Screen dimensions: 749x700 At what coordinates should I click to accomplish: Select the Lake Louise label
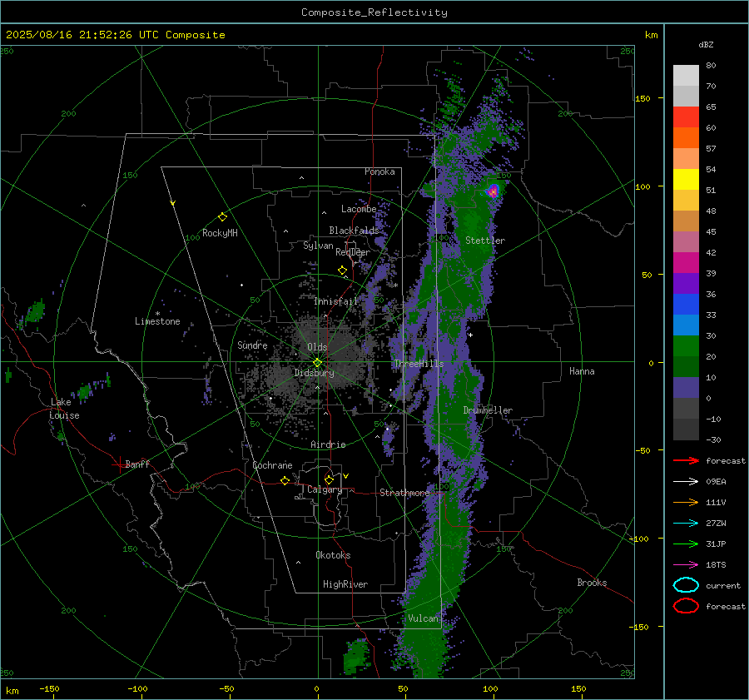(64, 409)
